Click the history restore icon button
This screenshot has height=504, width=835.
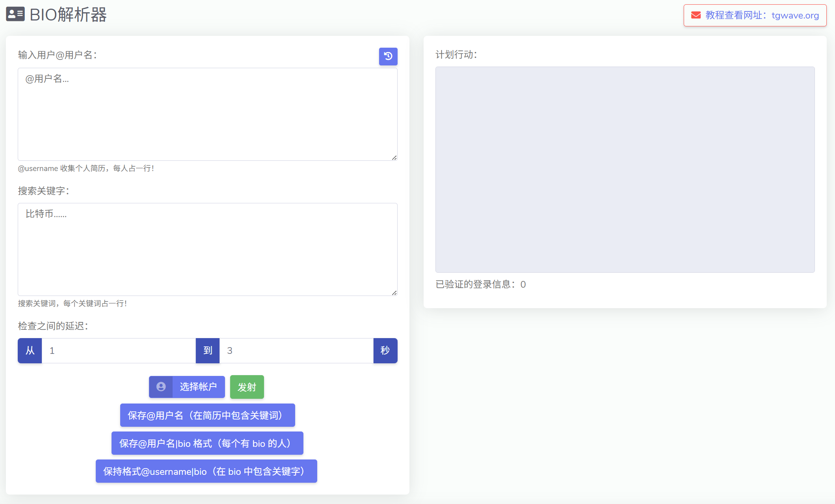tap(388, 56)
